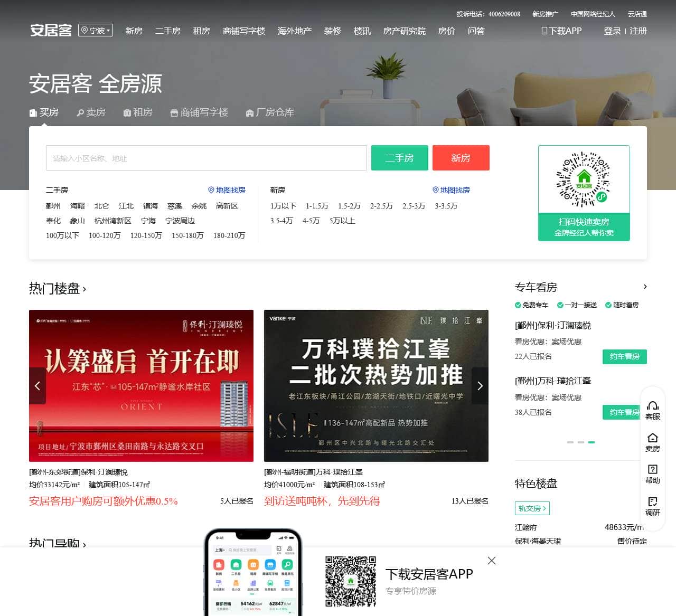Select the 卖房 search tab
Image resolution: width=676 pixels, height=616 pixels.
tap(91, 112)
